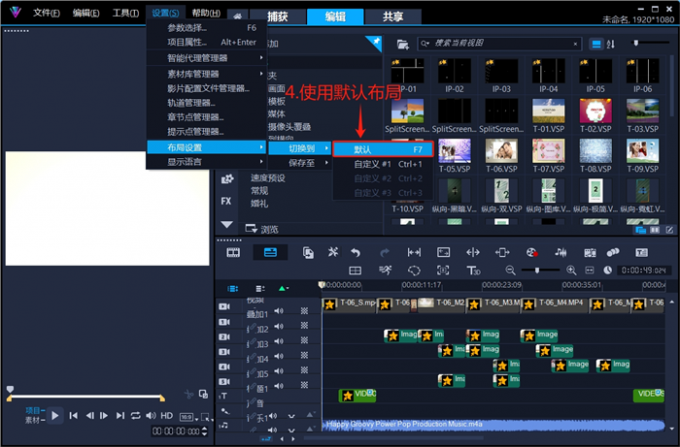Step to the next frame
This screenshot has height=447, width=680.
click(104, 415)
